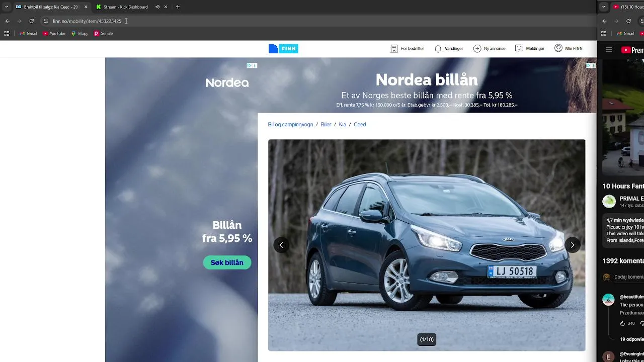
Task: Go back in the right YouTube browser window
Action: pos(604,21)
